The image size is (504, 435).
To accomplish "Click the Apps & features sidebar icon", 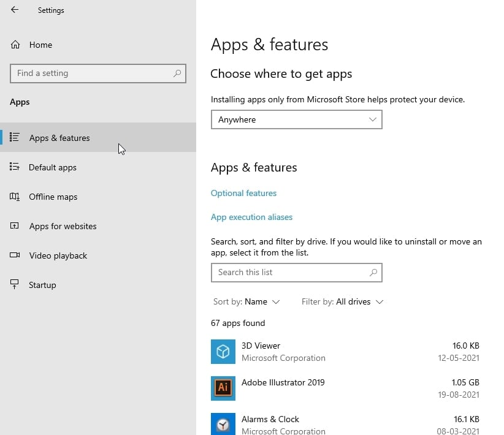I will 15,137.
